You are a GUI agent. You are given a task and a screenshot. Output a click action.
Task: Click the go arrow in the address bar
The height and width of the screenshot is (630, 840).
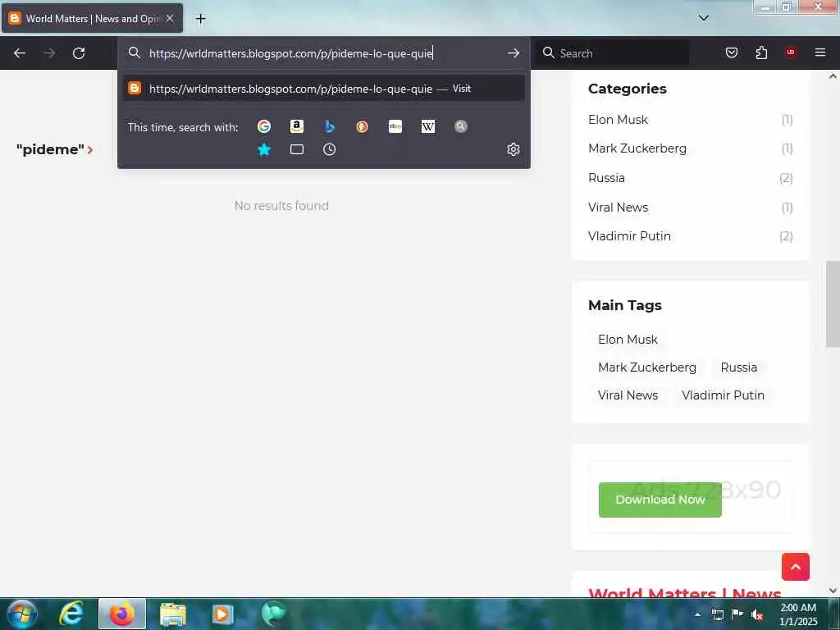pyautogui.click(x=514, y=53)
